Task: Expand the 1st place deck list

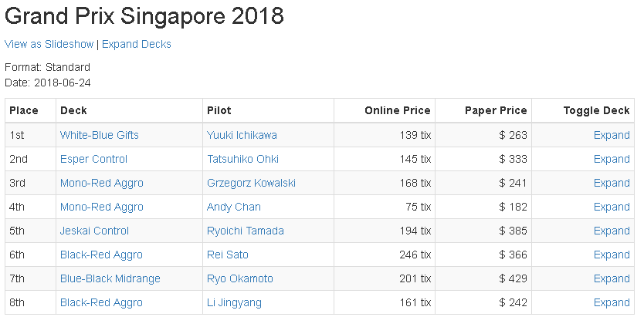Action: pyautogui.click(x=612, y=135)
